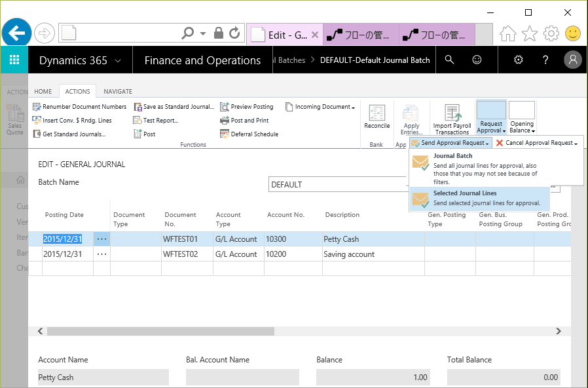The width and height of the screenshot is (588, 388).
Task: Click the Dynamics feedback smiley icon
Action: (477, 60)
